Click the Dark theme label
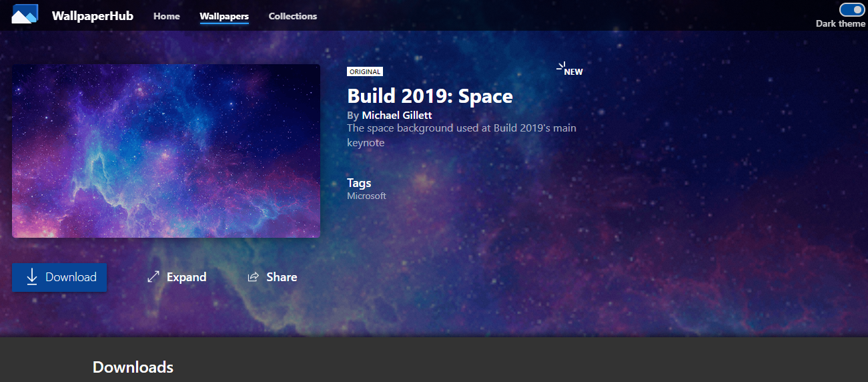 [x=841, y=23]
